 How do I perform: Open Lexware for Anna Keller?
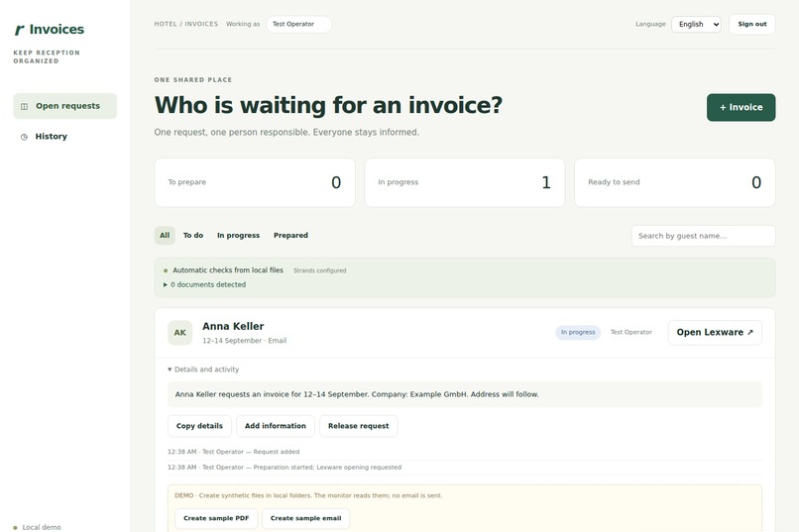click(x=715, y=333)
